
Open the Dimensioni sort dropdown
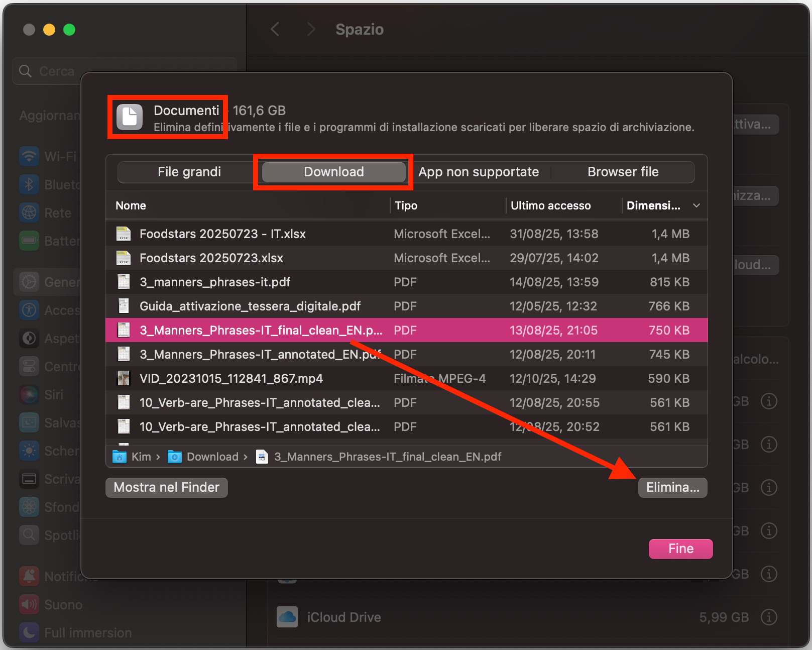tap(697, 205)
